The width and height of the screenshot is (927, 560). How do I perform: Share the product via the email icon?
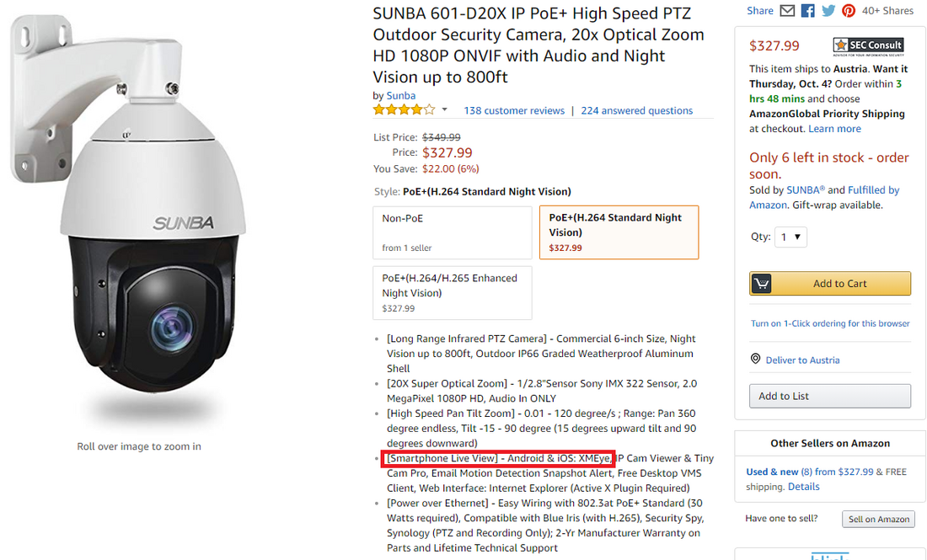coord(787,11)
